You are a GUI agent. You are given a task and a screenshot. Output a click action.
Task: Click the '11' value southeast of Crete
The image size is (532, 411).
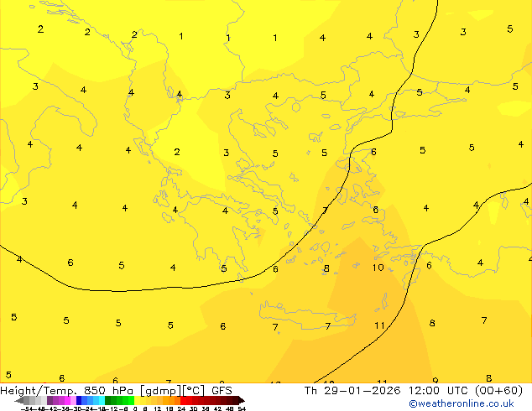(379, 325)
